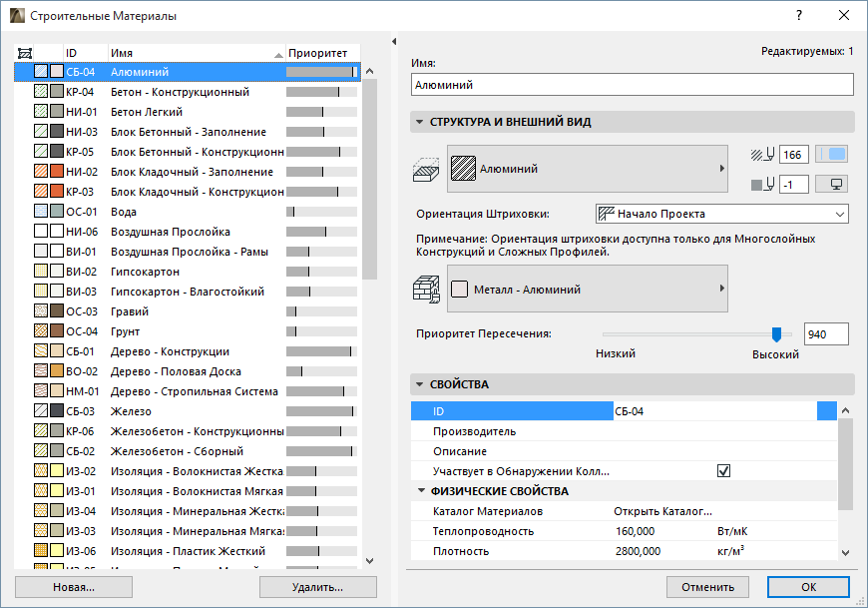Click the priority bar of the Вода row
The width and height of the screenshot is (868, 608).
[321, 211]
